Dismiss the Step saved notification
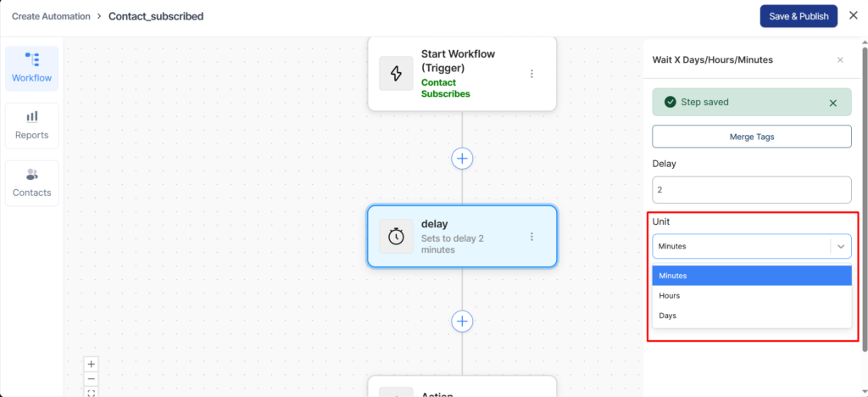868x397 pixels. tap(832, 103)
